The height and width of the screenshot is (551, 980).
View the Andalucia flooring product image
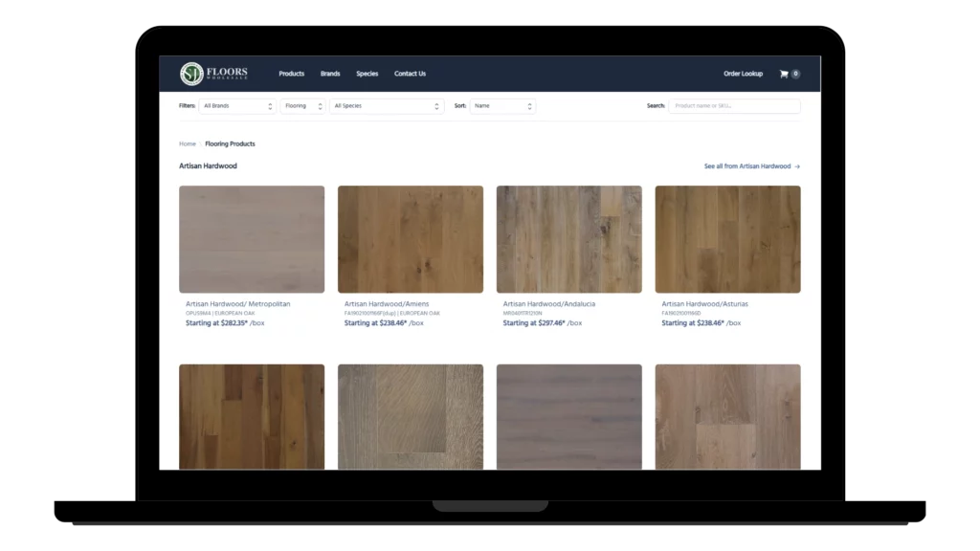[x=568, y=239]
